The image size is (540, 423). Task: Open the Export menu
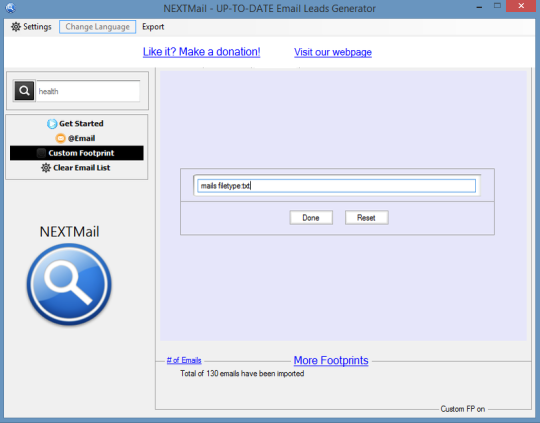(x=153, y=27)
